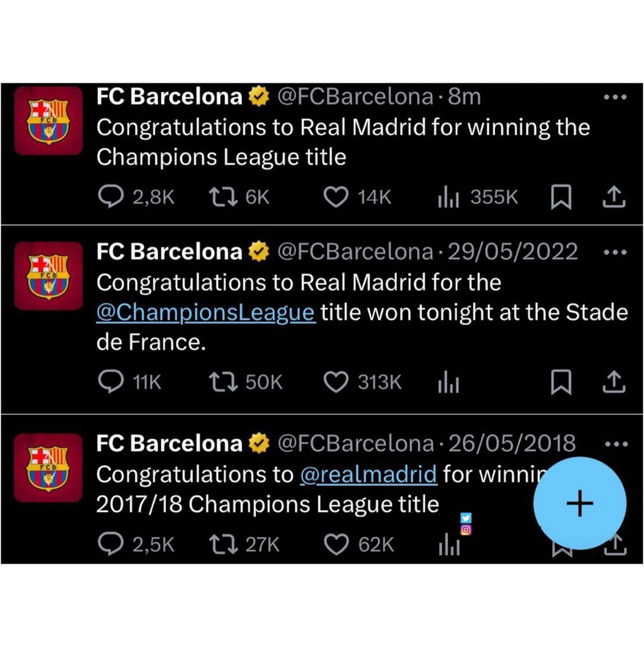Bookmark the 8m old tweet
This screenshot has height=647, width=644.
(562, 197)
